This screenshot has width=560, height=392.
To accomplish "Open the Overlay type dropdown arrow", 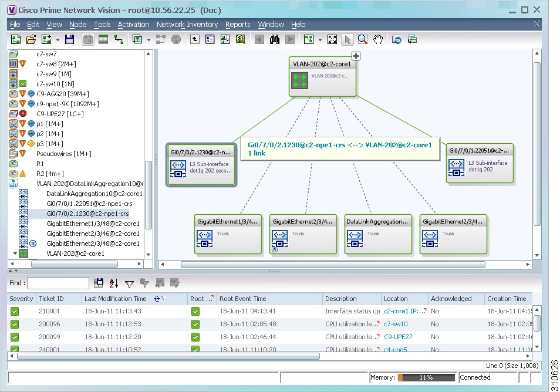I will 149,40.
